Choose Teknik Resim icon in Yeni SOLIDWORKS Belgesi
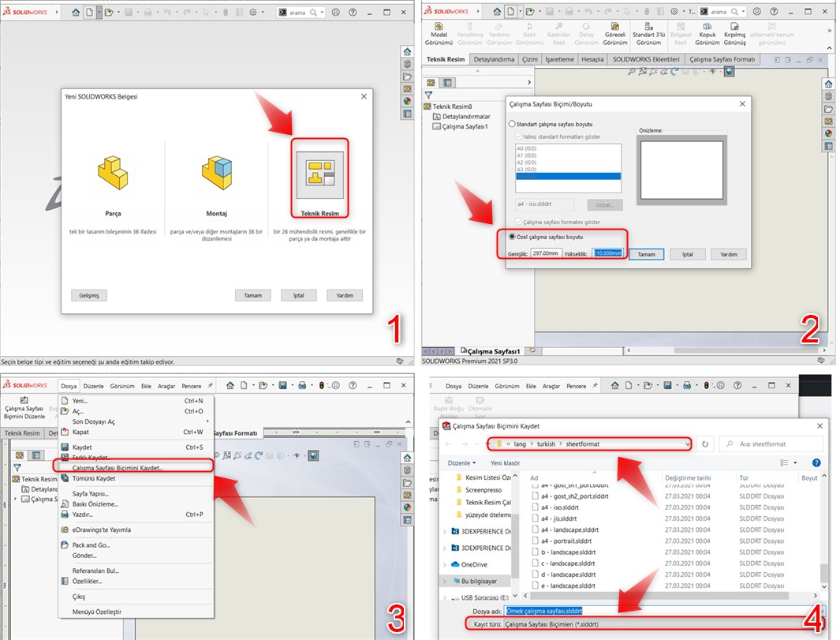840x640 pixels. point(319,173)
